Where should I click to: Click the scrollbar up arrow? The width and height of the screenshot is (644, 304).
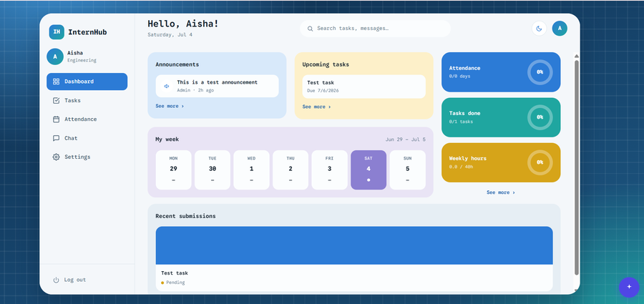[577, 56]
